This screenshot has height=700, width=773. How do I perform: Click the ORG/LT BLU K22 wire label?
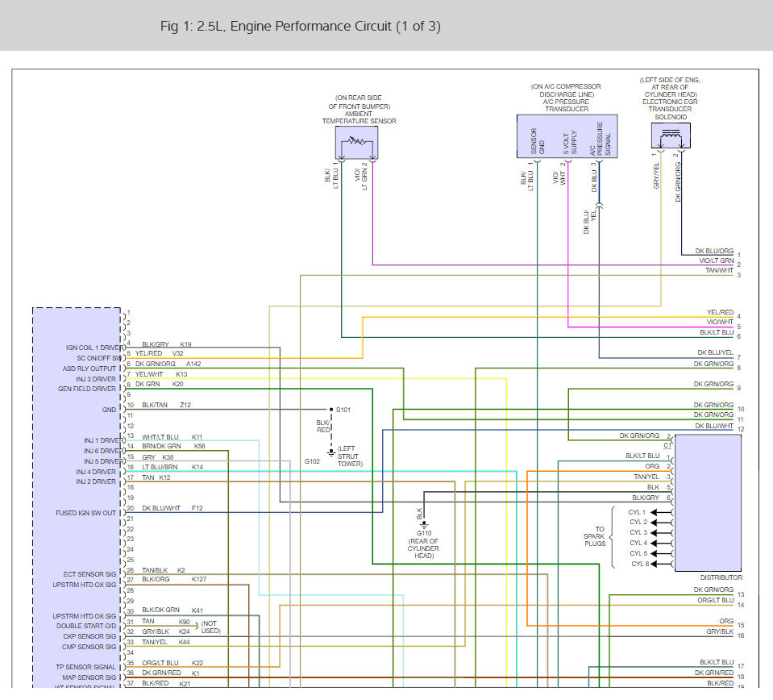pos(172,663)
